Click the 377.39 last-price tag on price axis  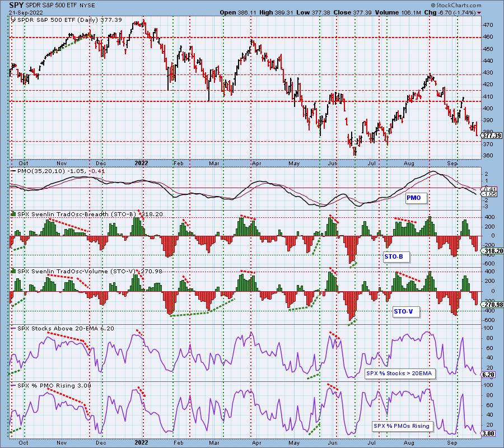[492, 136]
